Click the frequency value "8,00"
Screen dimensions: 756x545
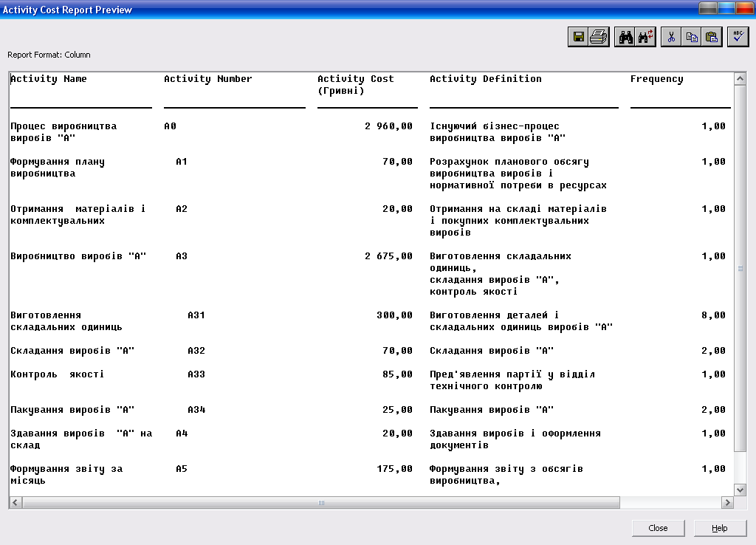click(x=714, y=315)
